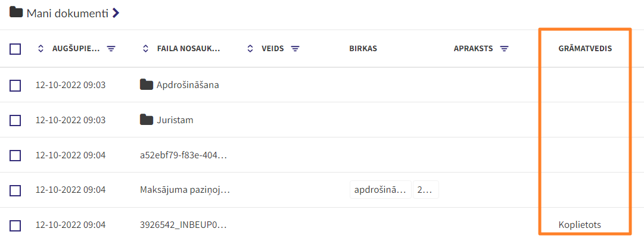
Task: Expand the chevron next to Mani dokumenti
Action: pyautogui.click(x=116, y=13)
